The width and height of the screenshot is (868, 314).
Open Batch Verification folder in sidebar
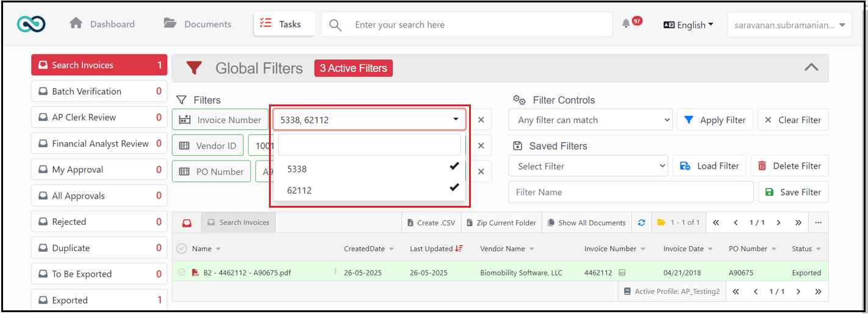[x=99, y=91]
